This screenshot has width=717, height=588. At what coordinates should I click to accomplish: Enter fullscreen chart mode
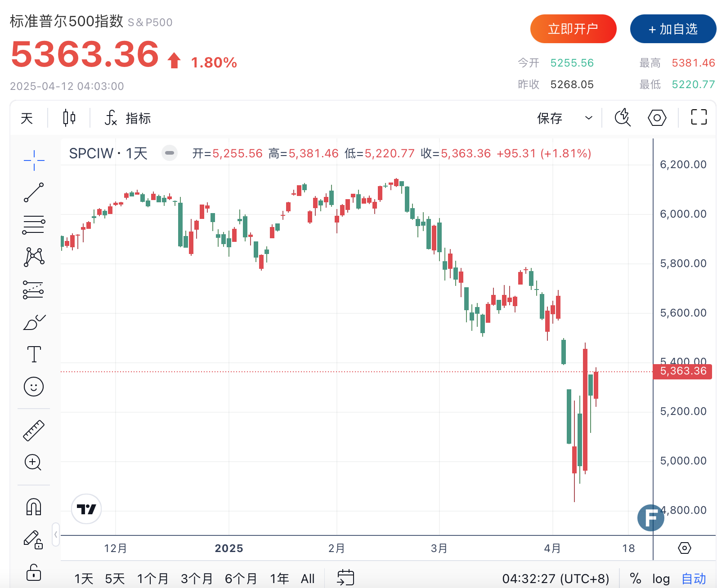pyautogui.click(x=699, y=117)
